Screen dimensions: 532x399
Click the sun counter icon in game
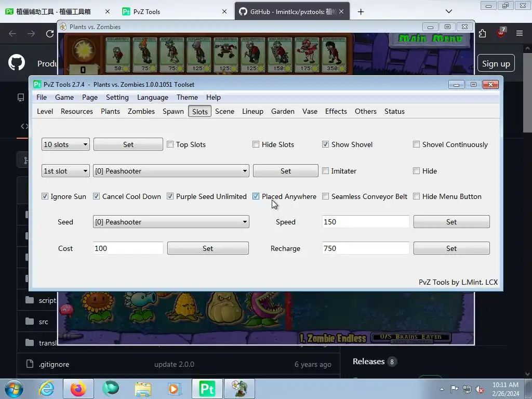[x=83, y=50]
